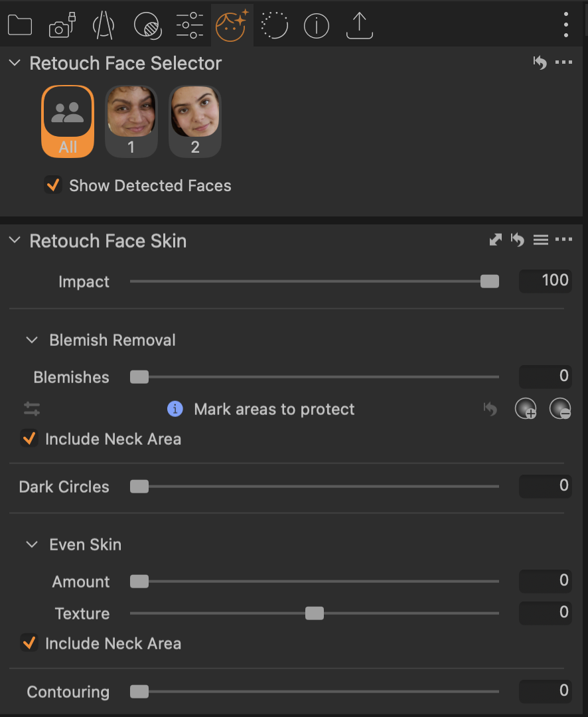
Task: Select the Face Retouch tool tab
Action: pos(232,25)
